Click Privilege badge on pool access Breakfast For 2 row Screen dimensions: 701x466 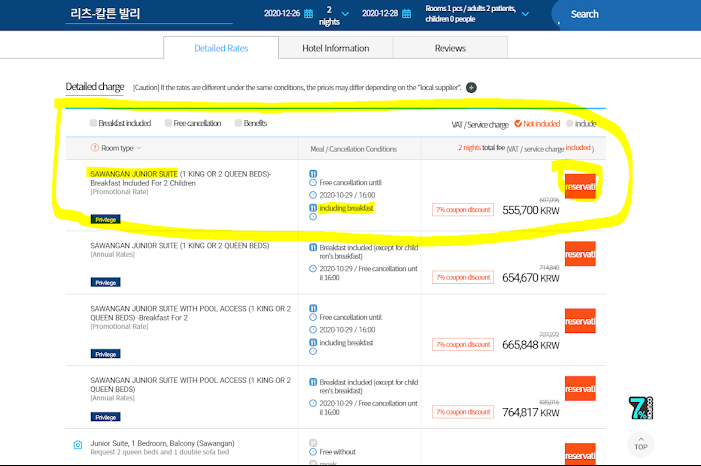click(106, 354)
